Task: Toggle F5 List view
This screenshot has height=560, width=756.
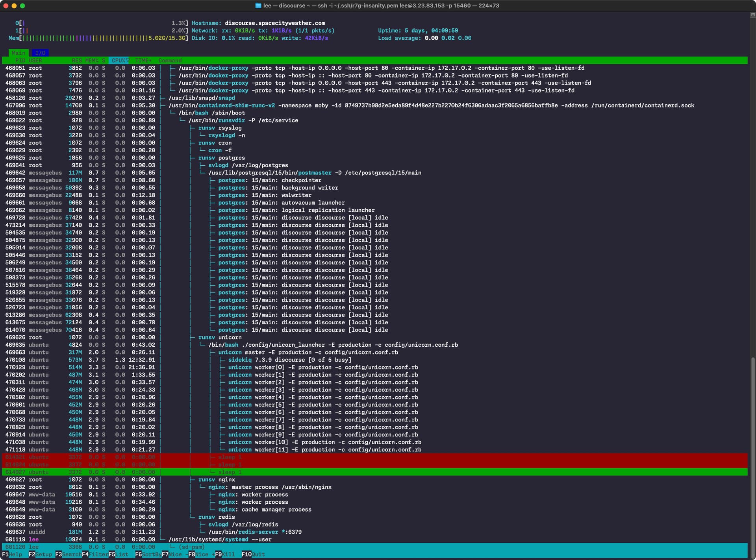Action: [119, 554]
